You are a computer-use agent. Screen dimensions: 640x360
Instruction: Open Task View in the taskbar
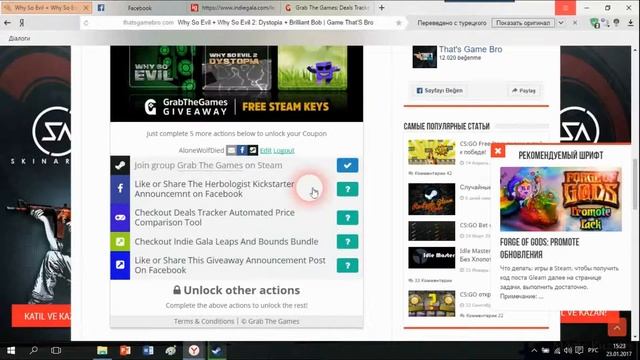click(56, 351)
